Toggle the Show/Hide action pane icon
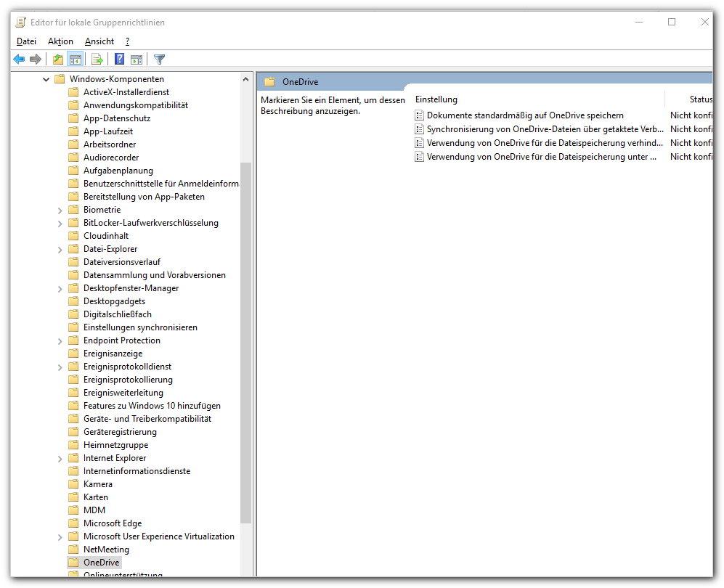 pos(137,59)
